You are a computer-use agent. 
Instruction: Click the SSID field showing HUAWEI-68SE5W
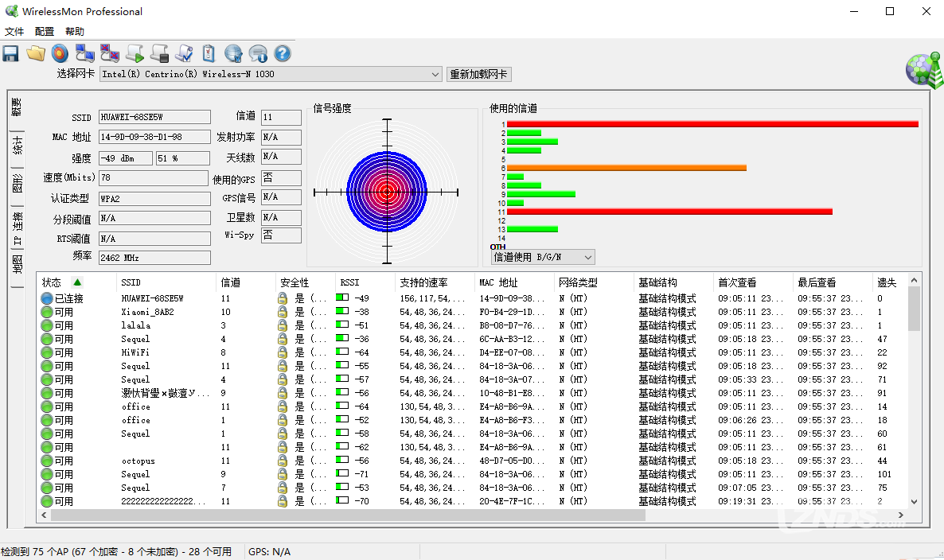click(x=154, y=117)
